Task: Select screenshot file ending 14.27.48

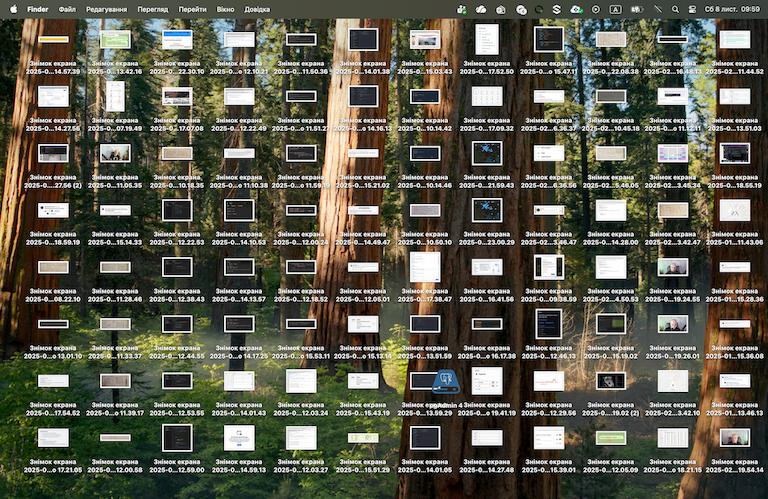Action: tap(487, 438)
